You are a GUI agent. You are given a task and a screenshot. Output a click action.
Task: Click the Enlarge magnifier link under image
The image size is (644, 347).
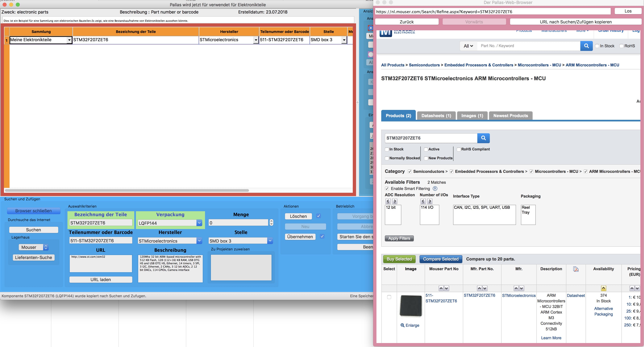410,325
